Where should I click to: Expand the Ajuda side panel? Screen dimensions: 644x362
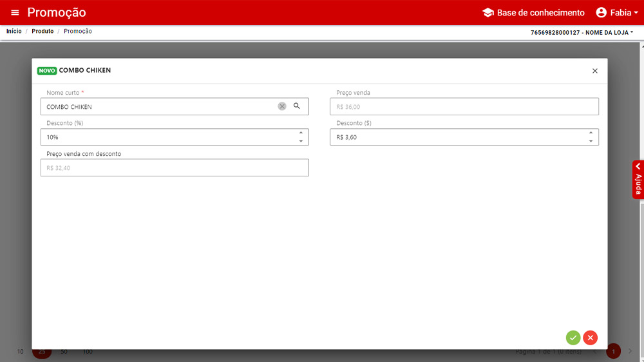pos(638,179)
